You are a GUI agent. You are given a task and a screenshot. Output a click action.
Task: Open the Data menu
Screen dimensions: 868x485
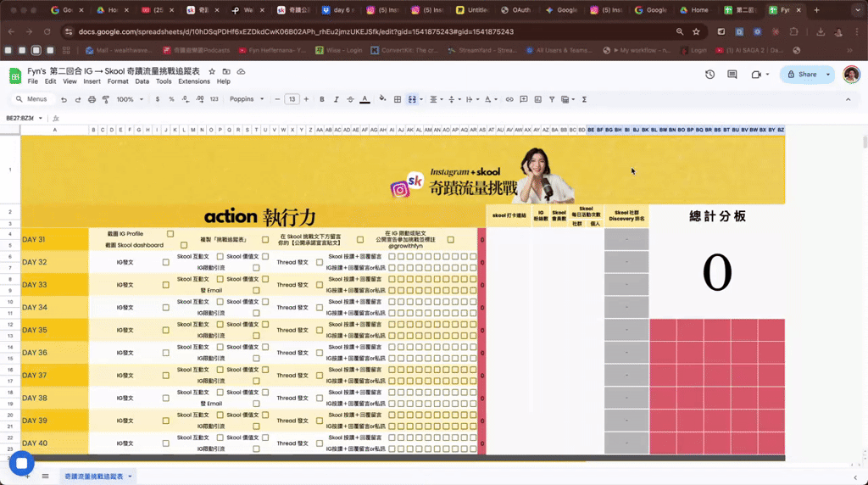click(142, 81)
